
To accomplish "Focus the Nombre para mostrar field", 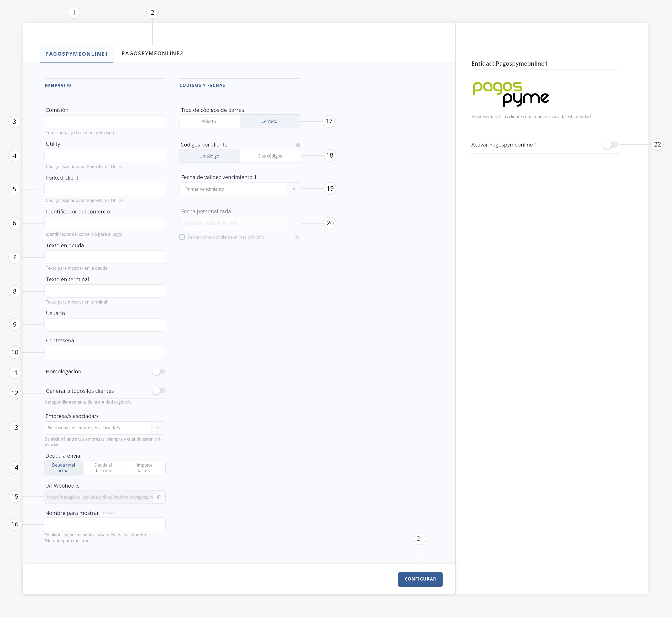I will [104, 524].
